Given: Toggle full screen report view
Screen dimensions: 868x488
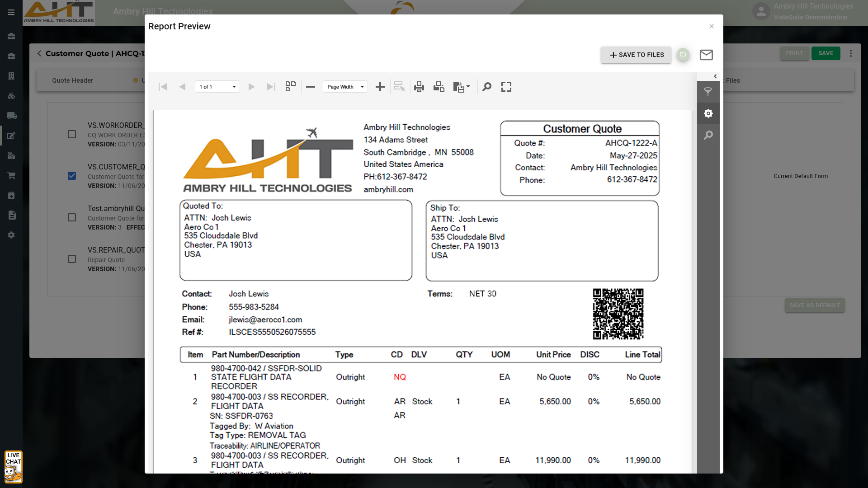Looking at the screenshot, I should (506, 87).
